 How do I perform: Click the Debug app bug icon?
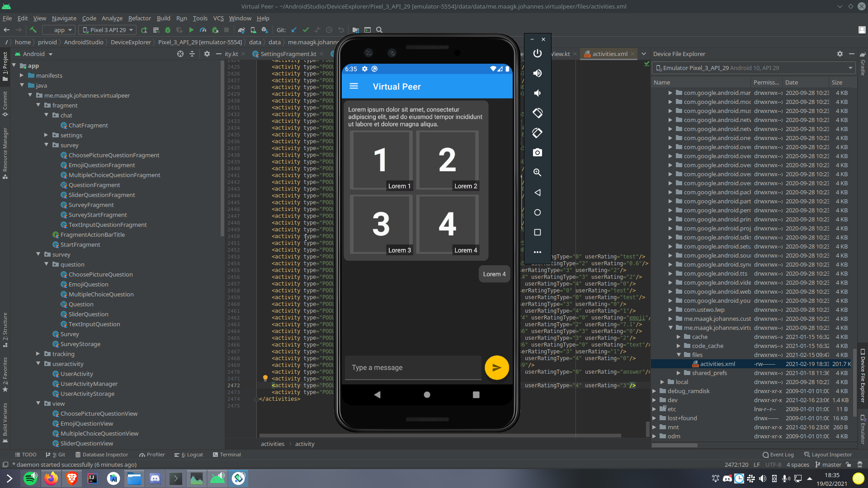coord(167,30)
